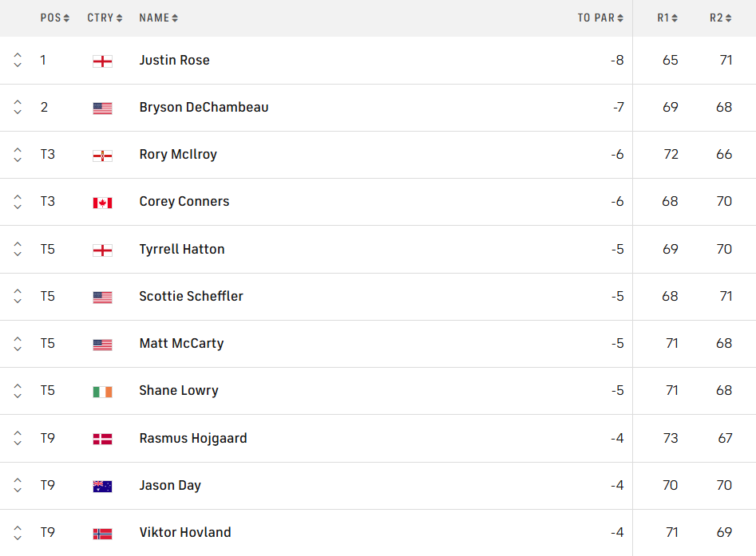
Task: Sort by TO PAR column header
Action: tap(600, 18)
